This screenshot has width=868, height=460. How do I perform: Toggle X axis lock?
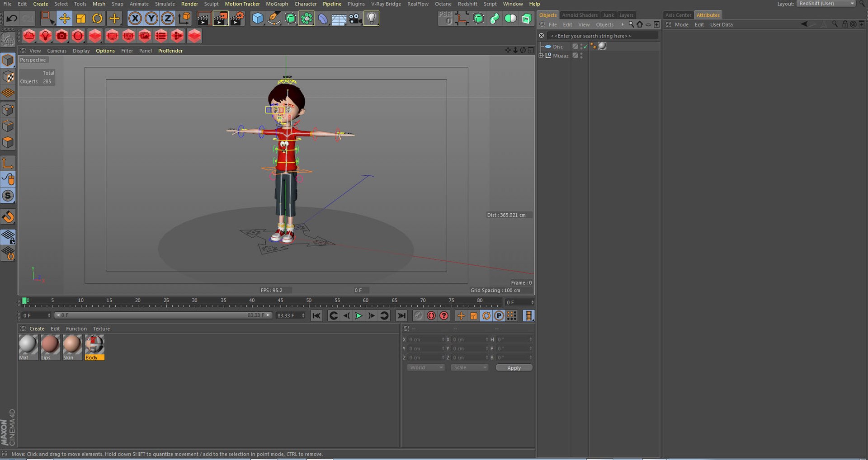(x=135, y=19)
